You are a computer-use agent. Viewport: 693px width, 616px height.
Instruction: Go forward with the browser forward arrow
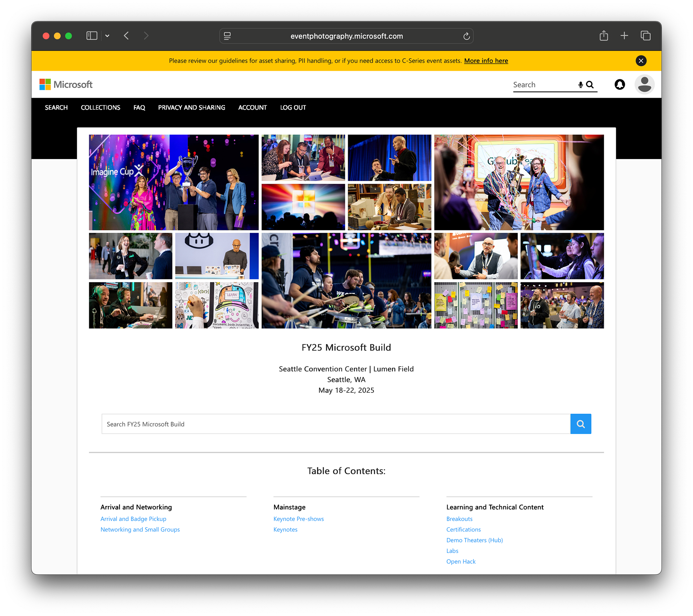click(146, 36)
